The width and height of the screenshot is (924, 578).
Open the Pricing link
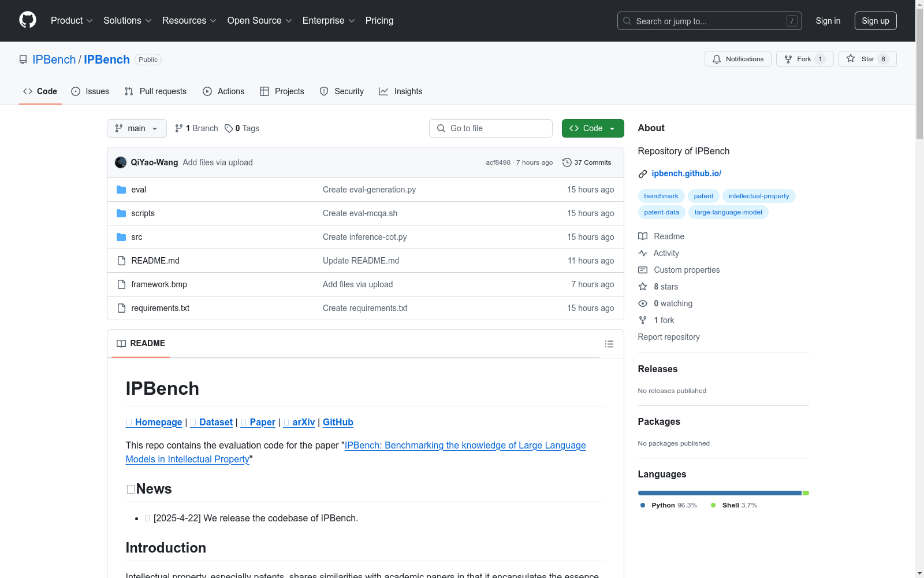pyautogui.click(x=379, y=20)
